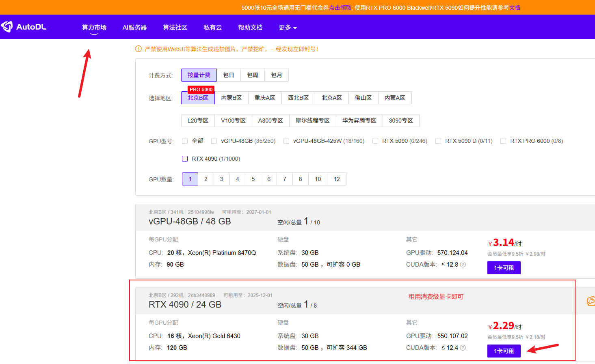The image size is (595, 364).
Task: Rent the vGPU-48GB machine with 1卡可租
Action: [x=504, y=268]
